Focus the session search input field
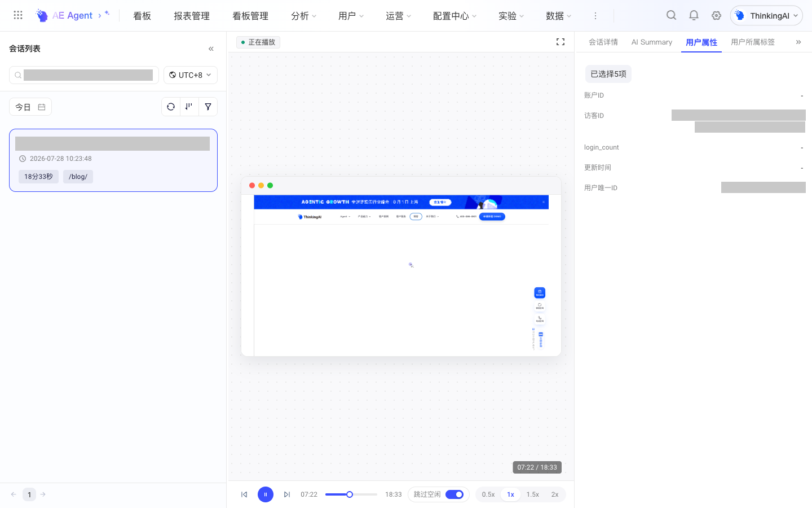This screenshot has height=508, width=812. (84, 75)
